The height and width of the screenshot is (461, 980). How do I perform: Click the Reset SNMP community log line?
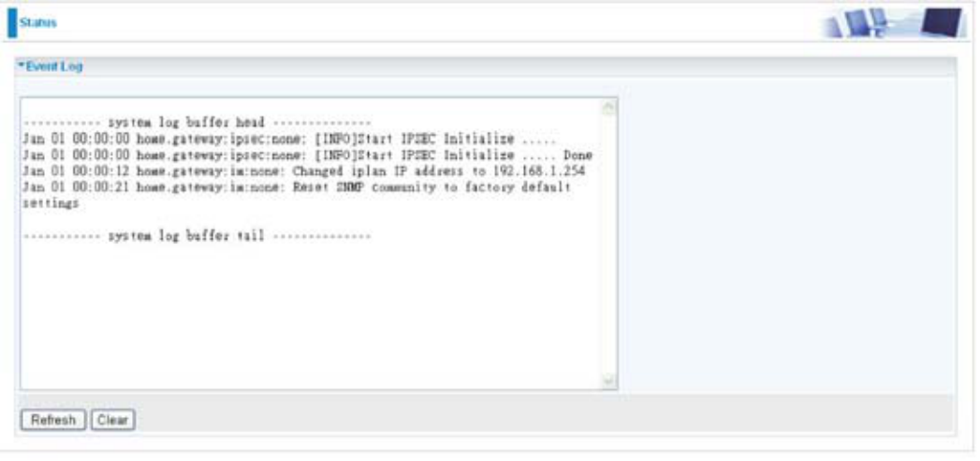(297, 187)
